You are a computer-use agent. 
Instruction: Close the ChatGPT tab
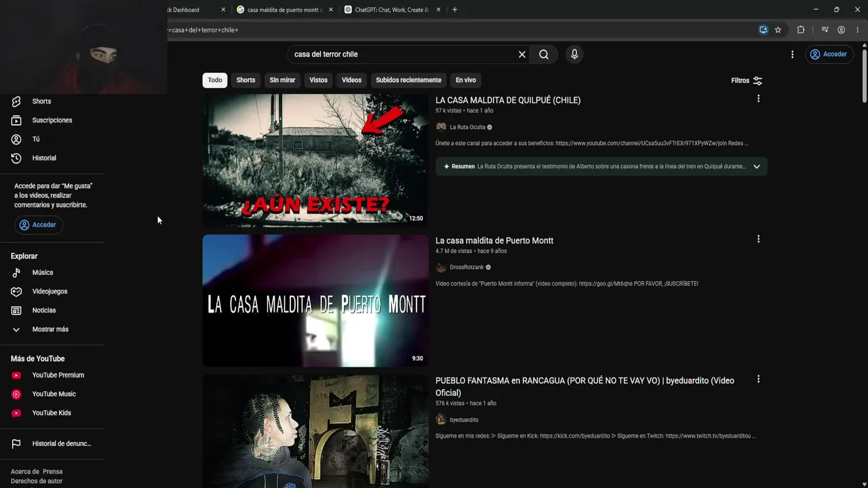coord(439,9)
